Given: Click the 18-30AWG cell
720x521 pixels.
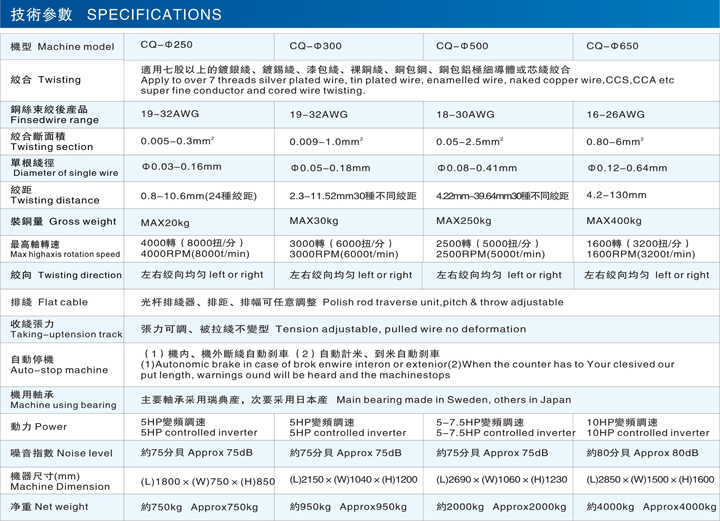Looking at the screenshot, I should point(465,114).
